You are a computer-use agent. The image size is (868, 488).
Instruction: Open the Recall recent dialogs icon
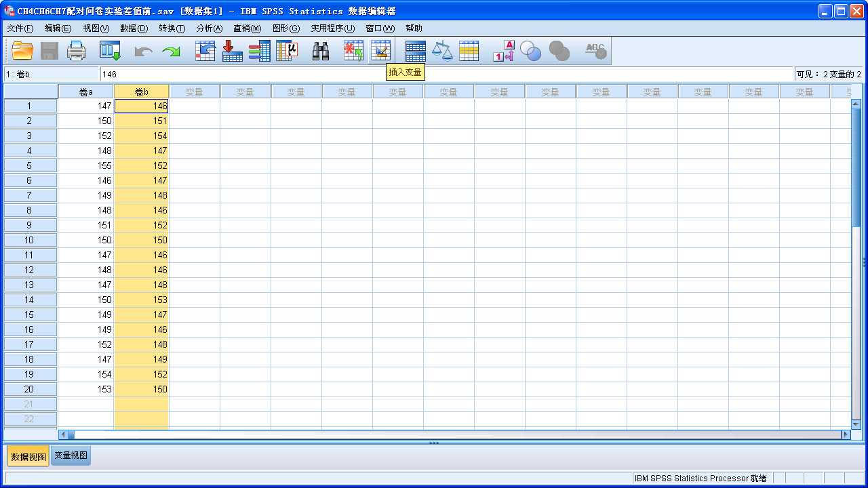tap(110, 51)
